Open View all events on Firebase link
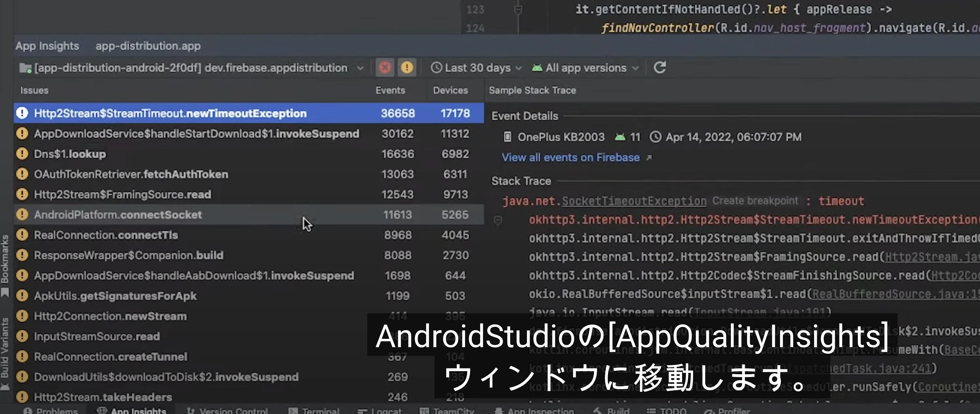The width and height of the screenshot is (980, 414). coord(571,157)
